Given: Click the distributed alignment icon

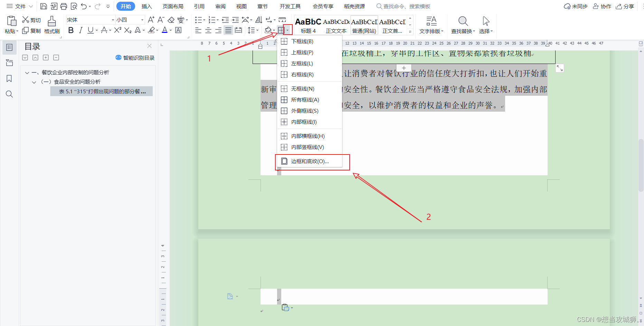Looking at the screenshot, I should (x=238, y=30).
